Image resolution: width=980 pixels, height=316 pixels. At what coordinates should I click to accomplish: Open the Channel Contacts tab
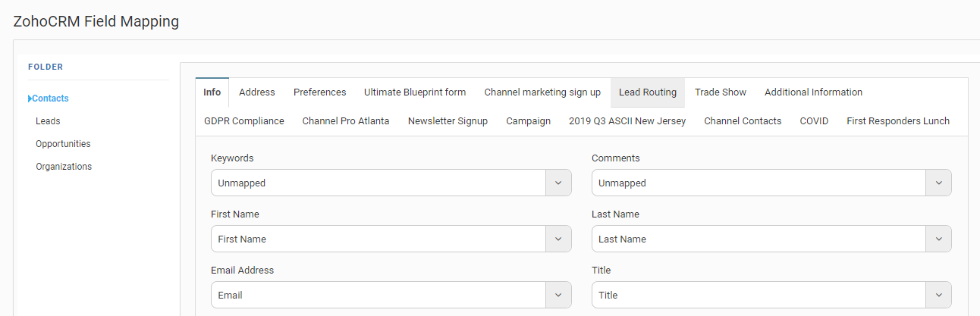tap(743, 121)
